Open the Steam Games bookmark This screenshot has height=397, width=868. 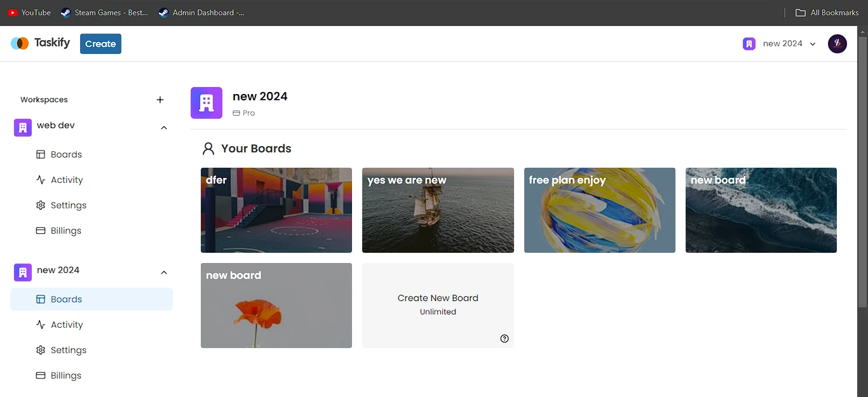click(104, 13)
